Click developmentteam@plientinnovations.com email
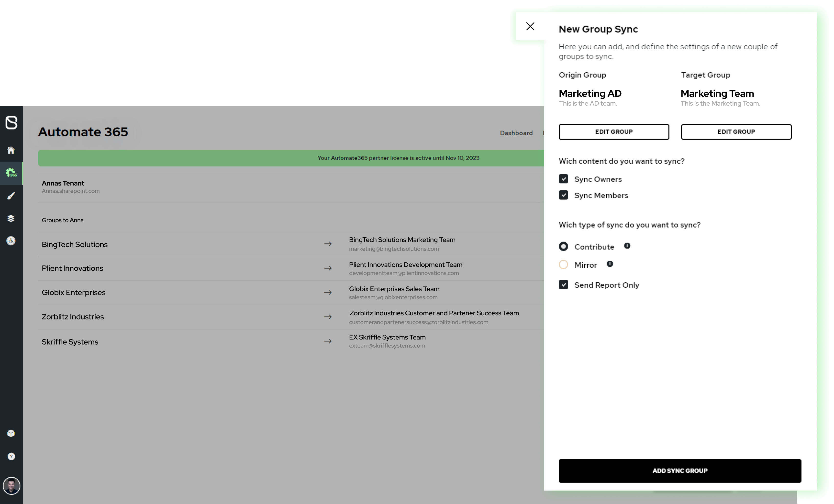Image resolution: width=834 pixels, height=504 pixels. click(404, 273)
